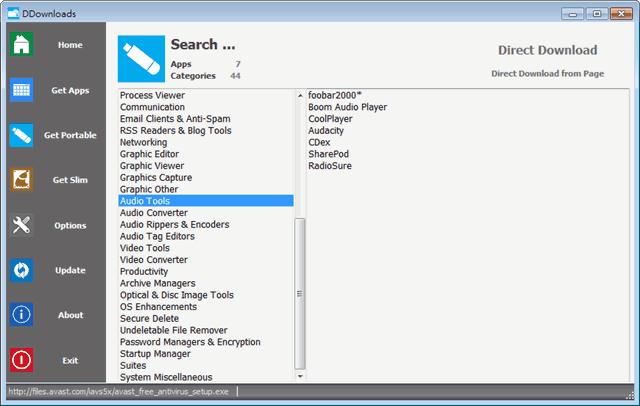Click the category list scrollbar up arrow
Screen dimensions: 640x406
pos(299,95)
